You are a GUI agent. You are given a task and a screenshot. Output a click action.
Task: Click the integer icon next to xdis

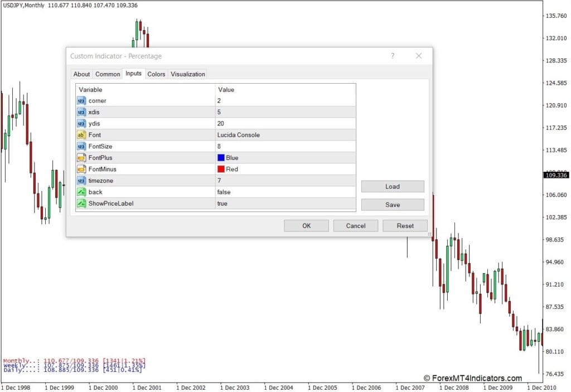tap(81, 112)
